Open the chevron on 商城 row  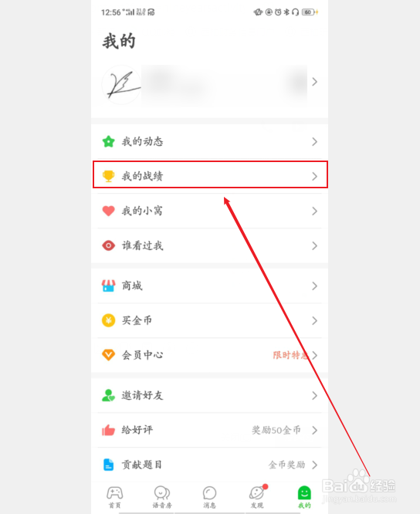[x=315, y=286]
